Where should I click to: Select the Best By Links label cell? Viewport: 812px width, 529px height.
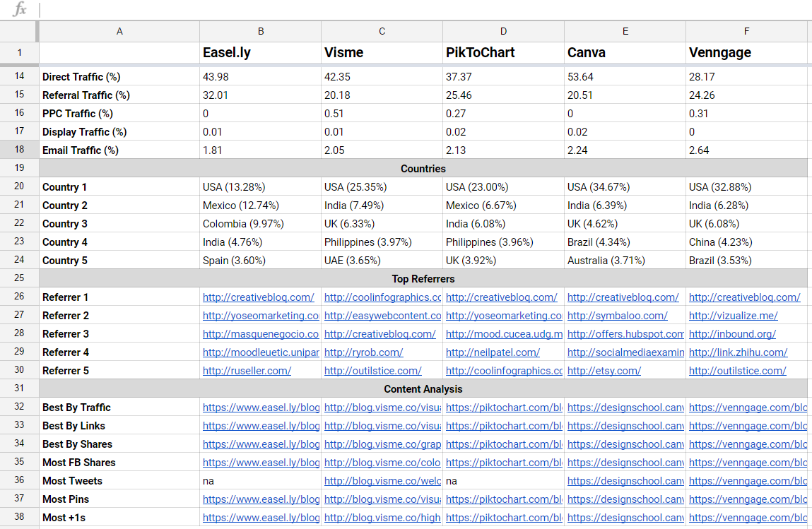119,425
